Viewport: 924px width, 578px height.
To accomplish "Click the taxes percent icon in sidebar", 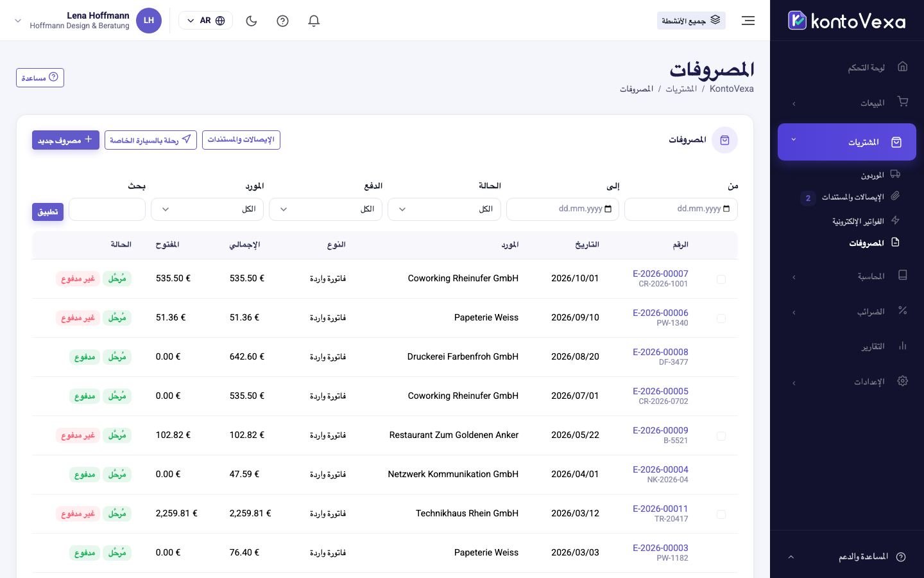I will 902,311.
